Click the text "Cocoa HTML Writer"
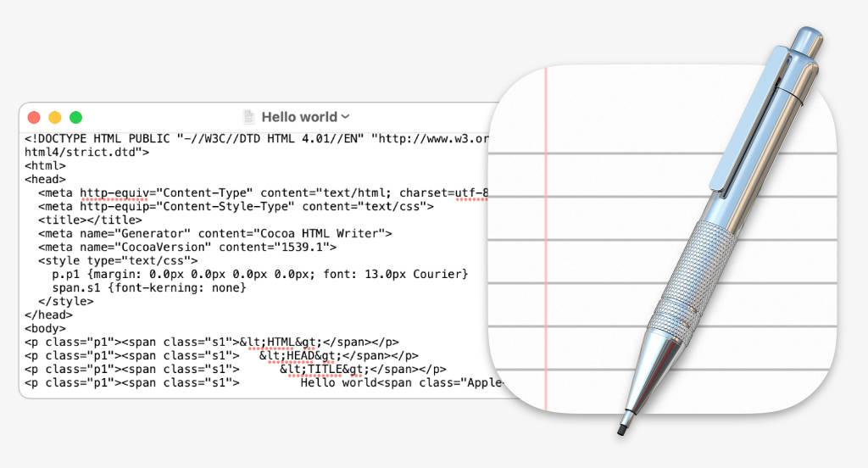868x468 pixels. 319,233
